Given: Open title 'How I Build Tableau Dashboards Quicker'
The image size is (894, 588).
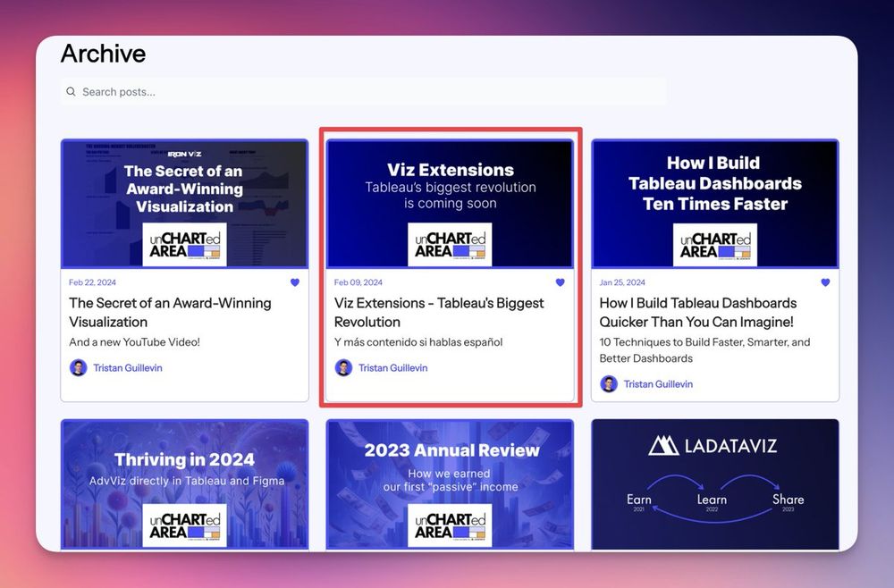Looking at the screenshot, I should click(x=698, y=312).
